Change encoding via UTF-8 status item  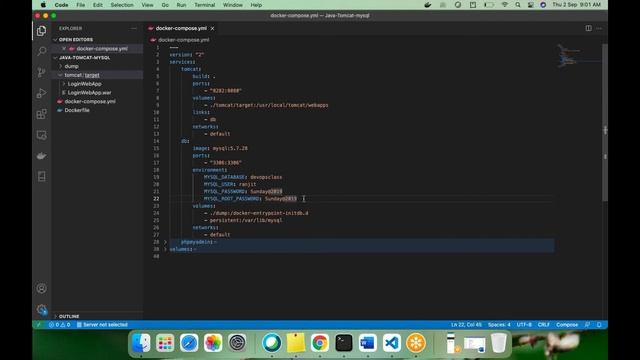pos(524,325)
